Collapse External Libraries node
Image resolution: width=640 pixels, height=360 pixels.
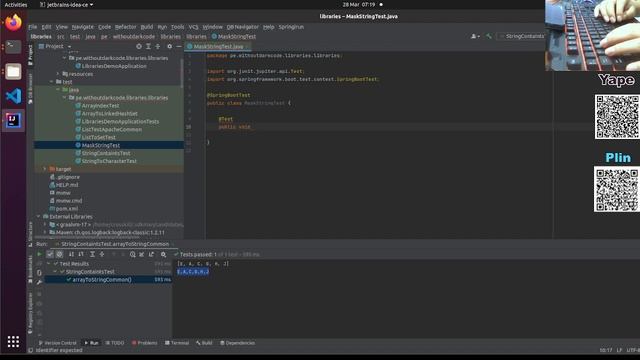click(39, 216)
